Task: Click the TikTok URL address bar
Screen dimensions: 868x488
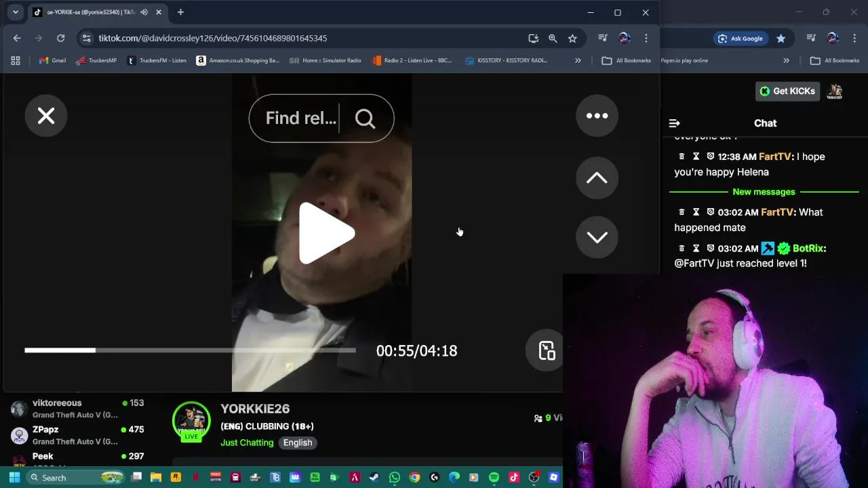Action: click(x=212, y=38)
